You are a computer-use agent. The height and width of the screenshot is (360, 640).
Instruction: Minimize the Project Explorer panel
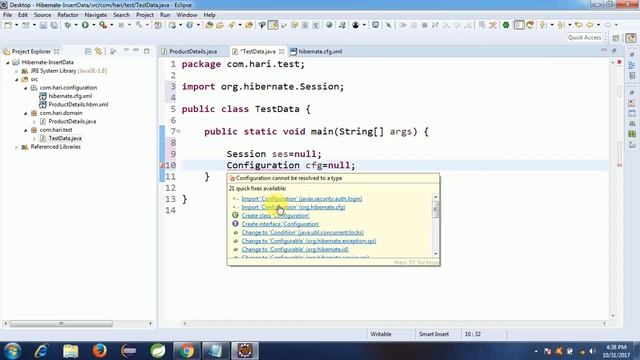136,51
